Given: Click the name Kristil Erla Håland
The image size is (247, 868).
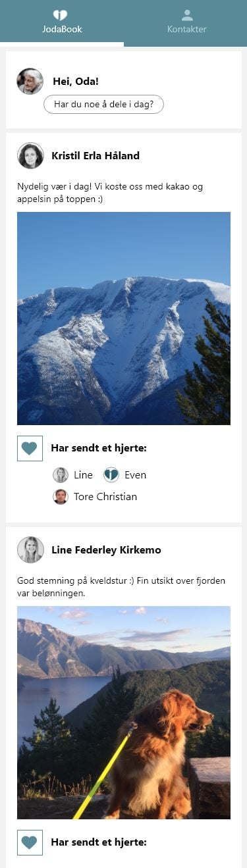Looking at the screenshot, I should coord(96,156).
